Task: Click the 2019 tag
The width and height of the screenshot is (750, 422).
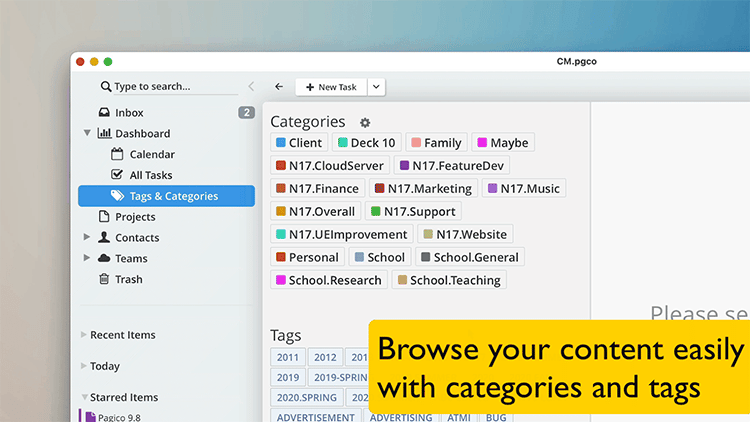Action: [x=287, y=378]
